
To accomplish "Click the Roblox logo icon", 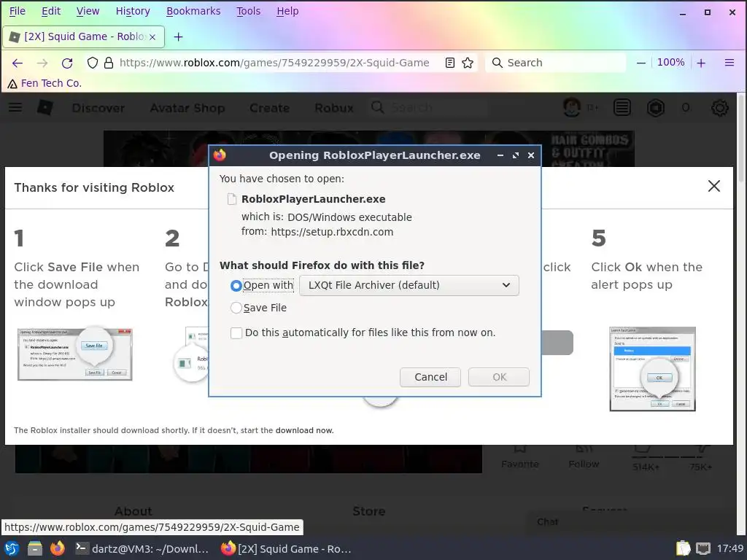I will point(44,108).
